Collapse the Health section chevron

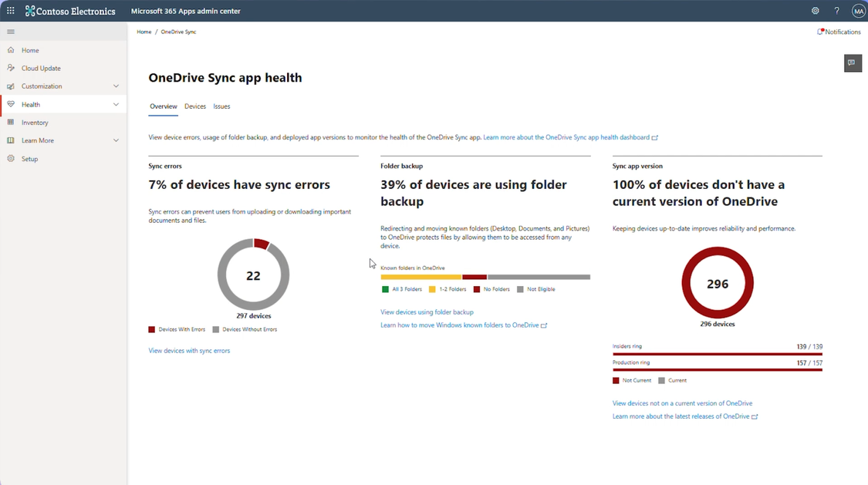pos(116,104)
